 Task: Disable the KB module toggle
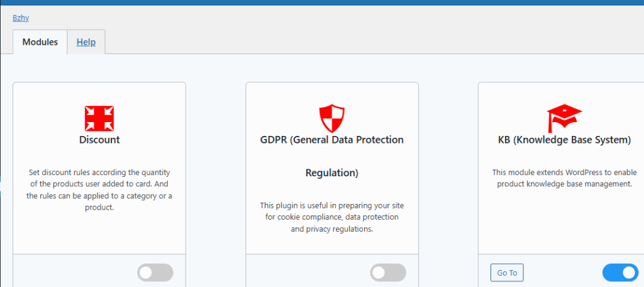[620, 273]
